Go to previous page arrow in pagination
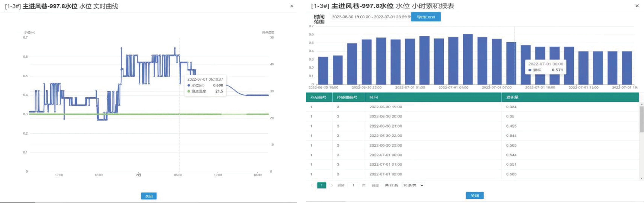Image resolution: width=644 pixels, height=203 pixels. [312, 185]
